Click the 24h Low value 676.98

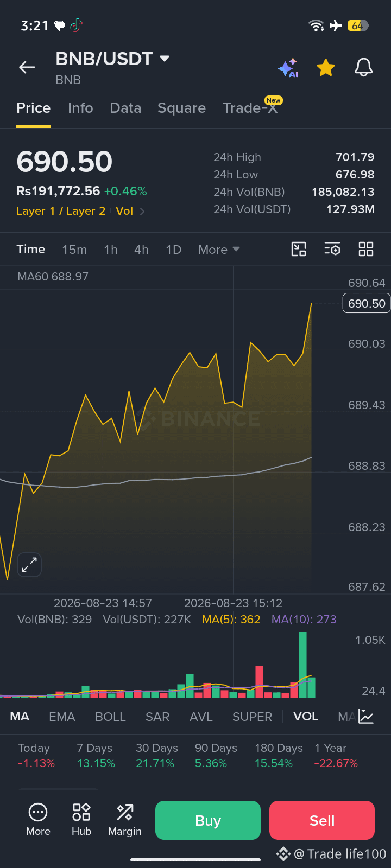pyautogui.click(x=355, y=175)
